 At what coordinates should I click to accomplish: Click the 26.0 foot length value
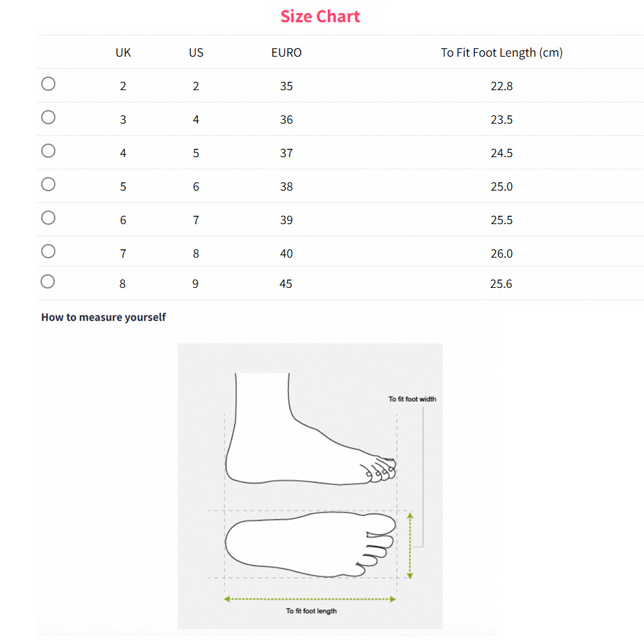tap(502, 254)
